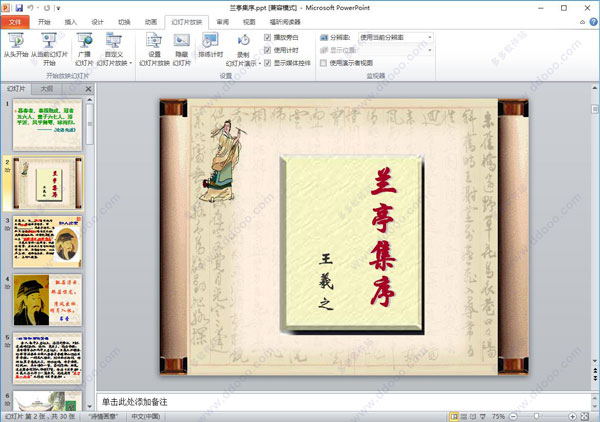The image size is (600, 422).
Task: Go to next slide double-arrow button
Action: click(595, 378)
